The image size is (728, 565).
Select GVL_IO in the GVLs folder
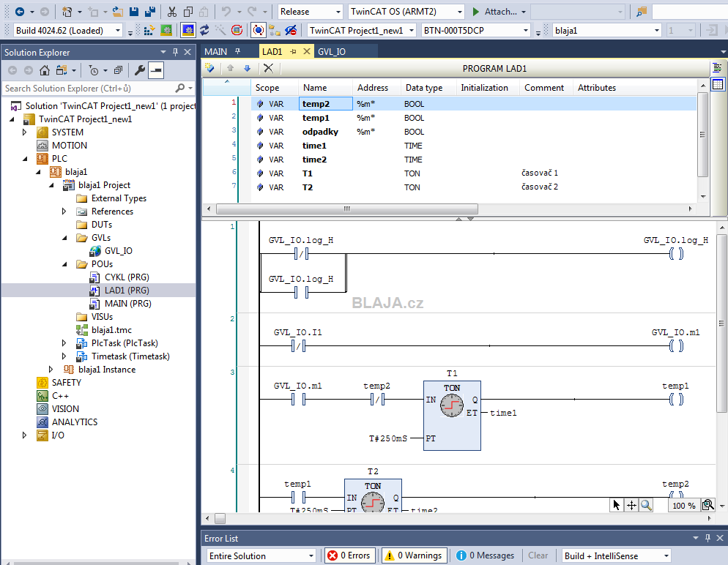pyautogui.click(x=119, y=251)
